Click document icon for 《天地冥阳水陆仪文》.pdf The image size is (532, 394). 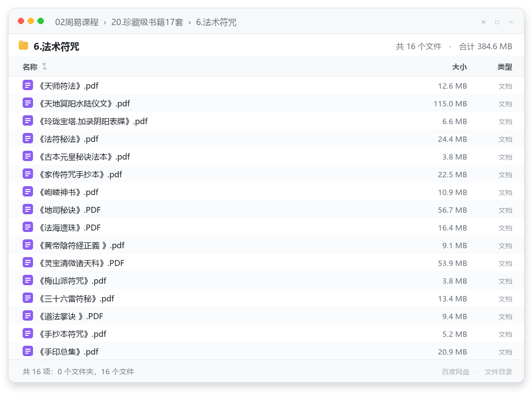click(x=28, y=103)
